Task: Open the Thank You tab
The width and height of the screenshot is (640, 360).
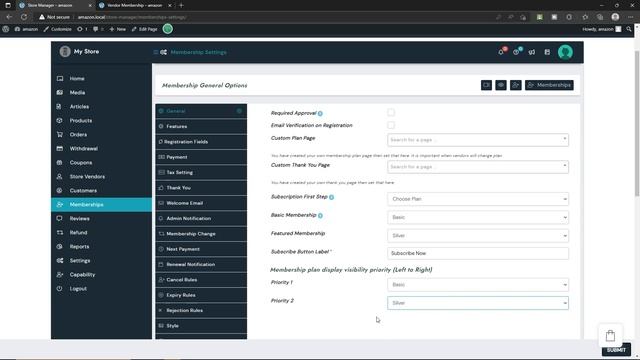Action: tap(201, 188)
